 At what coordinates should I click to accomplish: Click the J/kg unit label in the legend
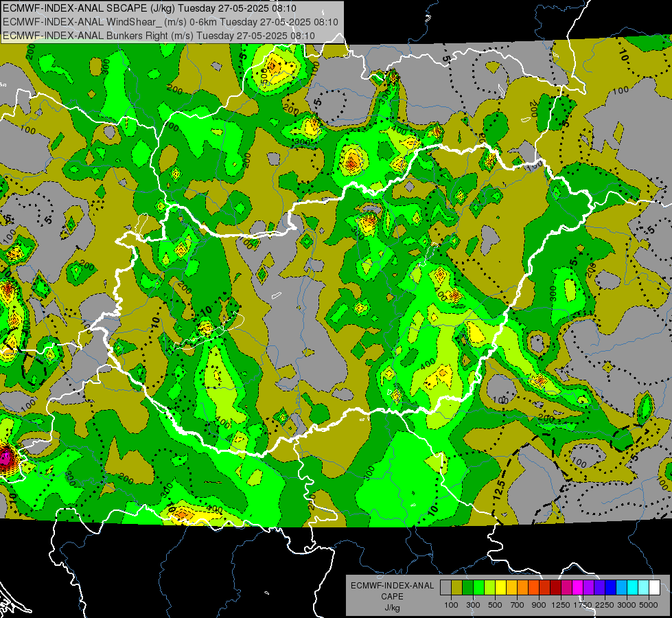392,608
